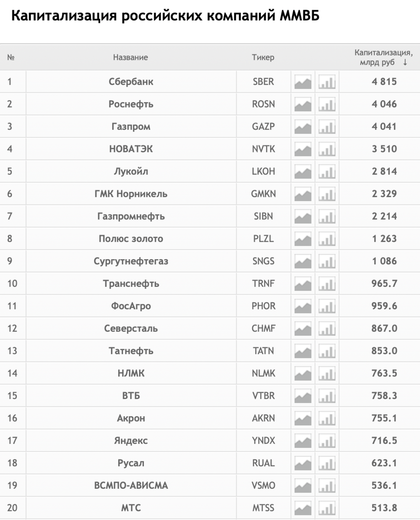The width and height of the screenshot is (420, 520).
Task: Click the Северсталь company name
Action: point(131,329)
